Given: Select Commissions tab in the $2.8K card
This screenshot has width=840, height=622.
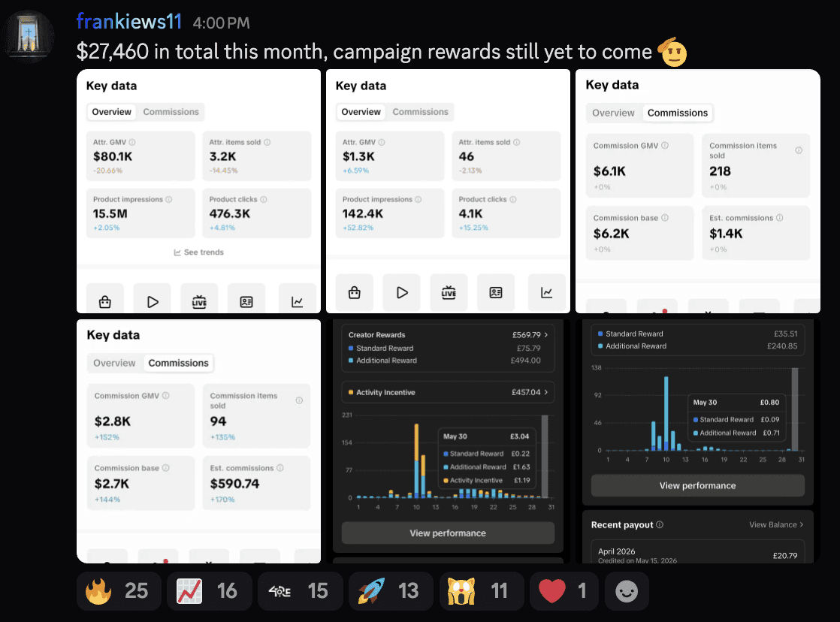Looking at the screenshot, I should tap(178, 364).
